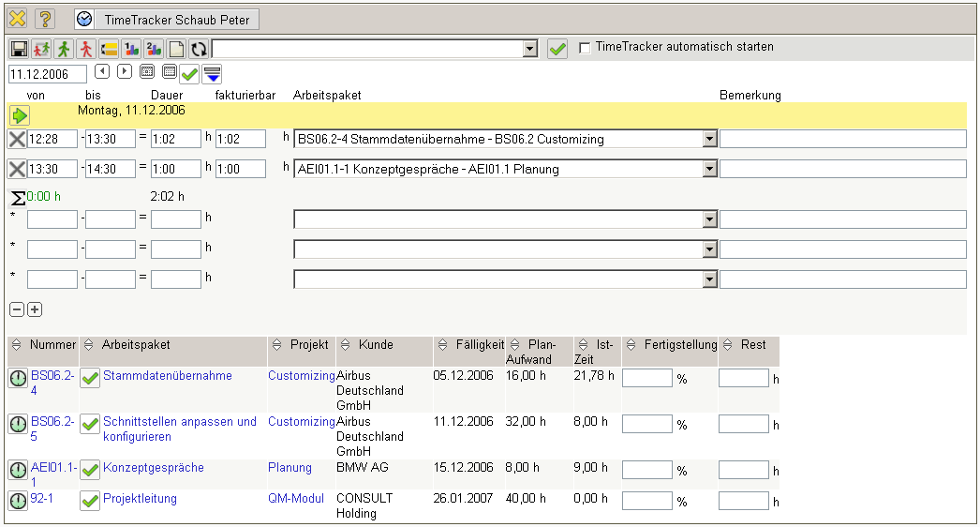The height and width of the screenshot is (527, 980).
Task: Open Arbeitspaket dropdown showing AEI01.1-1 Konzeptgespräche
Action: point(709,170)
